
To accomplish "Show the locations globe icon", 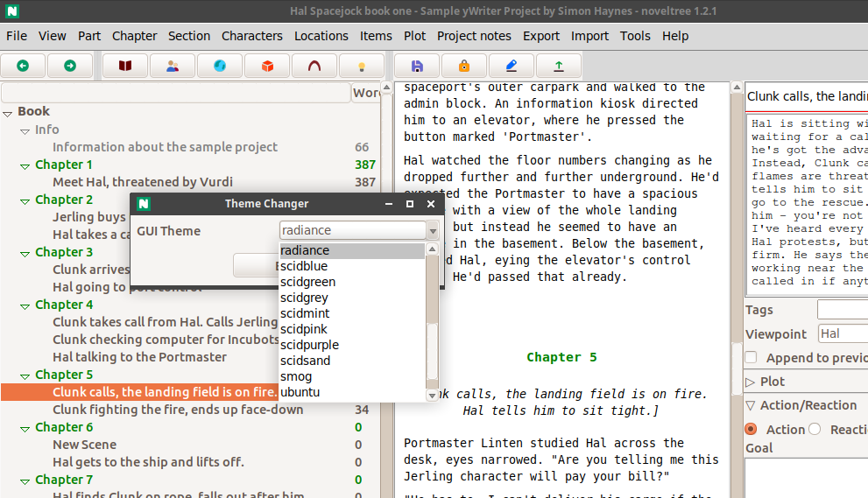I will [220, 66].
